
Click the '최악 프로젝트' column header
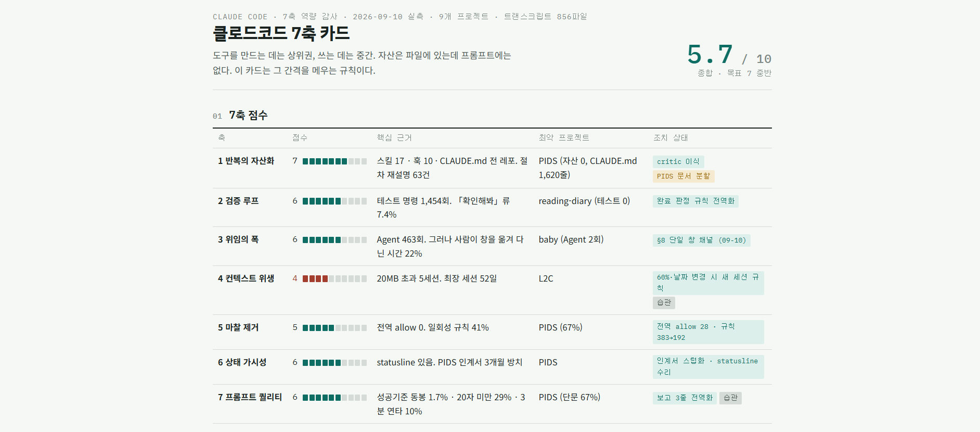pyautogui.click(x=564, y=138)
